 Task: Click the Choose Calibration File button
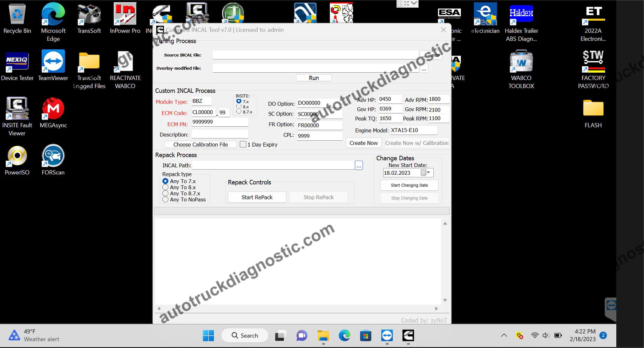(201, 145)
